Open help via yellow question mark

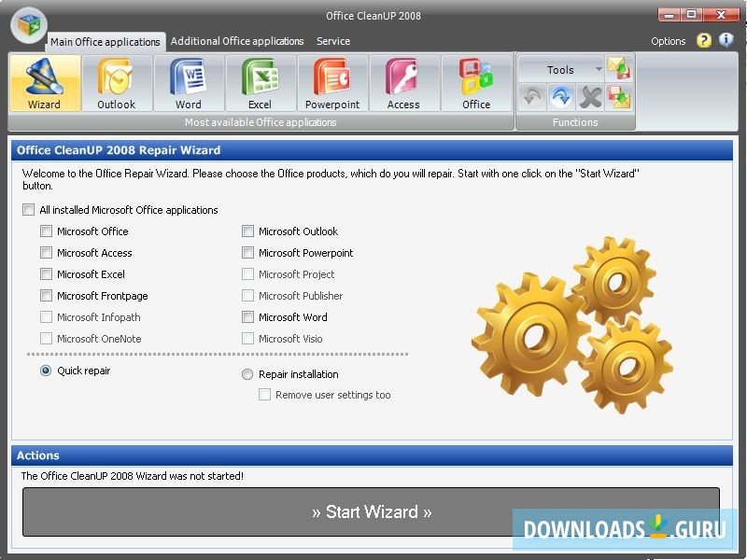704,40
